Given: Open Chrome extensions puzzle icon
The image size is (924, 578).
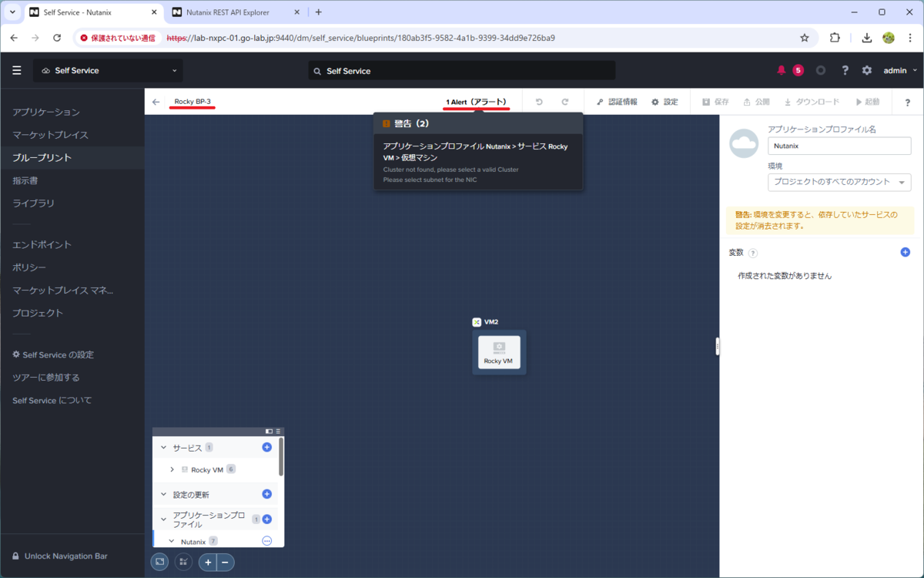Looking at the screenshot, I should click(x=835, y=38).
